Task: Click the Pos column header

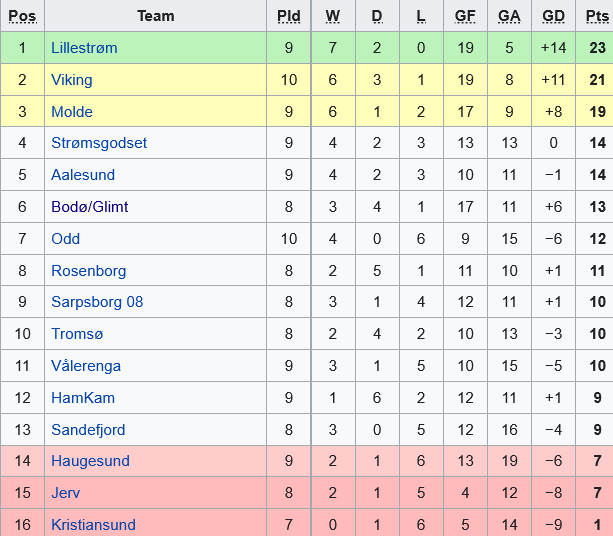Action: pyautogui.click(x=22, y=16)
